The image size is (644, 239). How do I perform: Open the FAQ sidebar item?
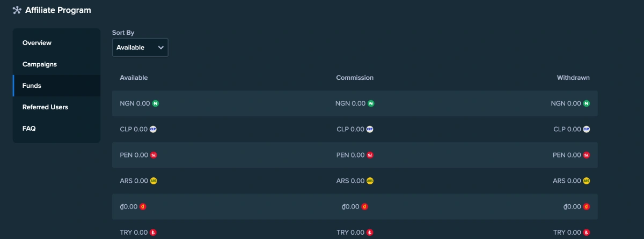pos(29,129)
